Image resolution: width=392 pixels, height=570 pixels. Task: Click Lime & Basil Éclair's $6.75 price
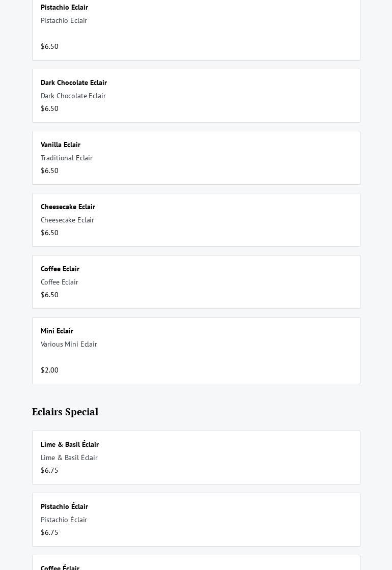coord(49,470)
